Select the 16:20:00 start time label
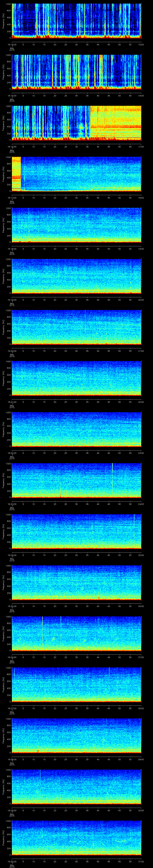The width and height of the screenshot is (153, 868). click(x=12, y=351)
